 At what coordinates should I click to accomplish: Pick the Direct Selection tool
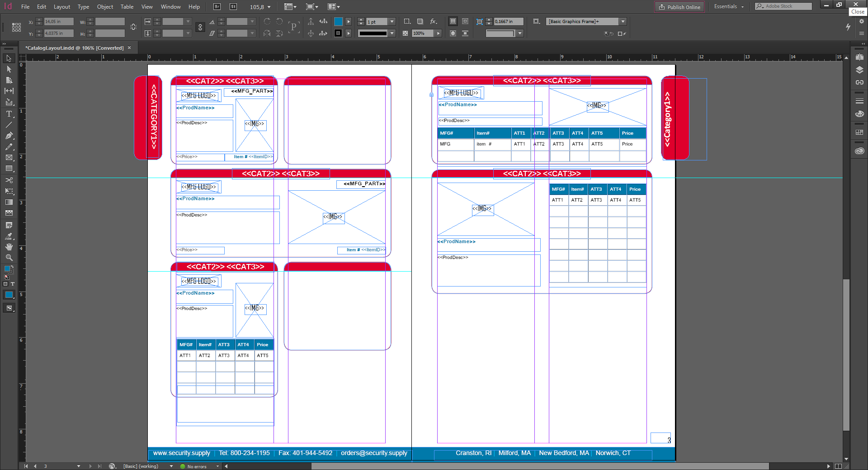pyautogui.click(x=9, y=69)
